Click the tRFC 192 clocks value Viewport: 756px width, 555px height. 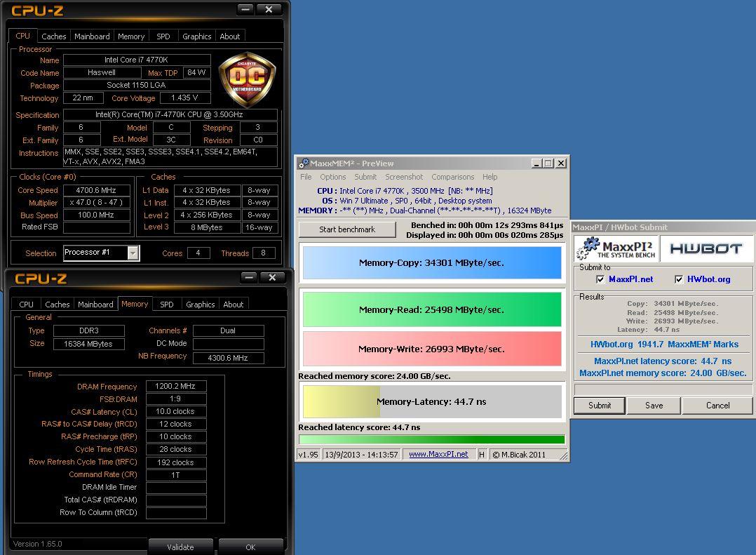click(175, 462)
